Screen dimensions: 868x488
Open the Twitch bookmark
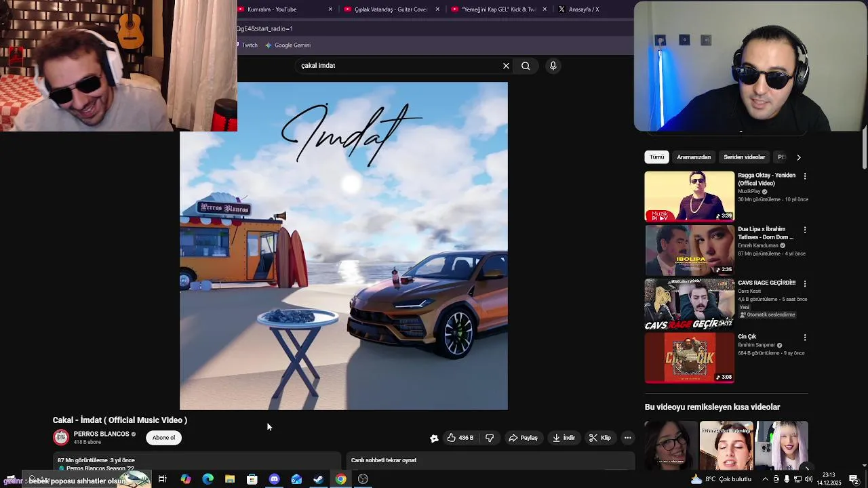click(248, 45)
